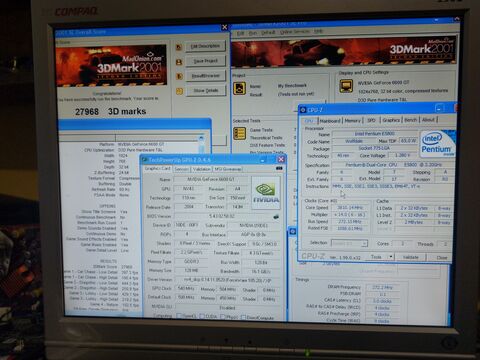Screen dimensions: 480x360
Task: Click the Edit Description button
Action: coord(205,46)
